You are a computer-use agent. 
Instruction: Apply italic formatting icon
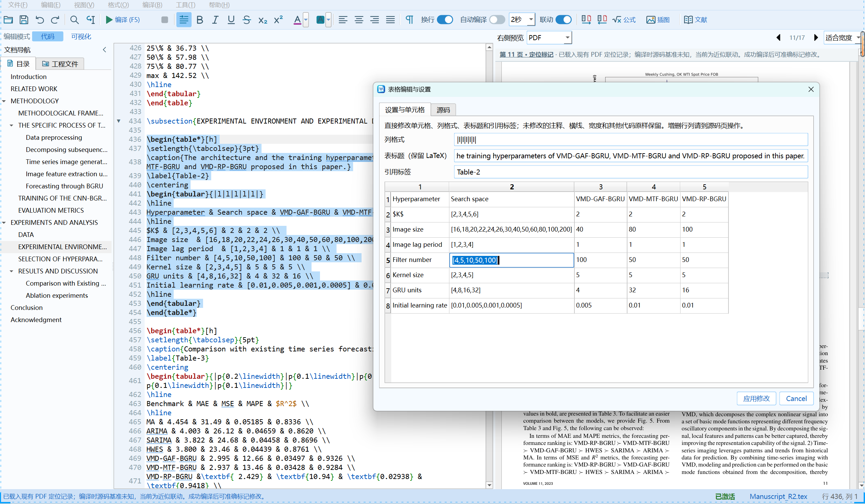(x=215, y=20)
